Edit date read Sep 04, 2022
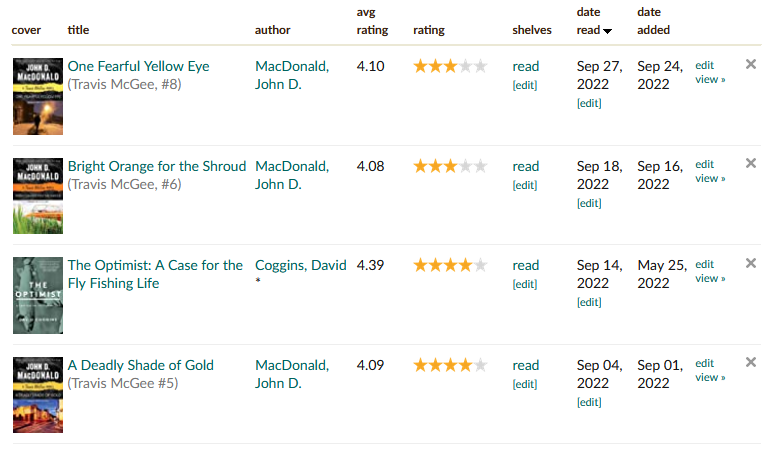The width and height of the screenshot is (776, 451). 589,402
